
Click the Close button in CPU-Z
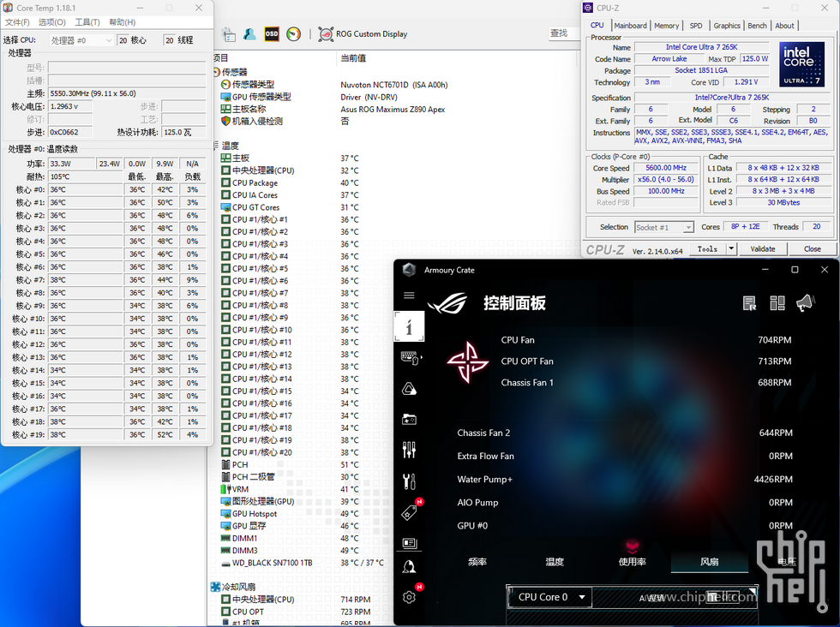813,249
